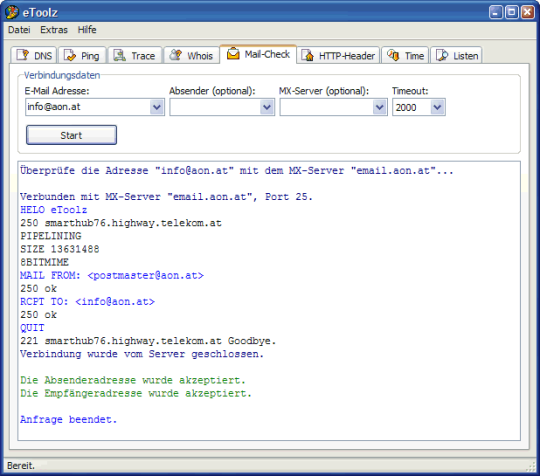
Task: Expand the MX-Server dropdown arrow
Action: 380,107
